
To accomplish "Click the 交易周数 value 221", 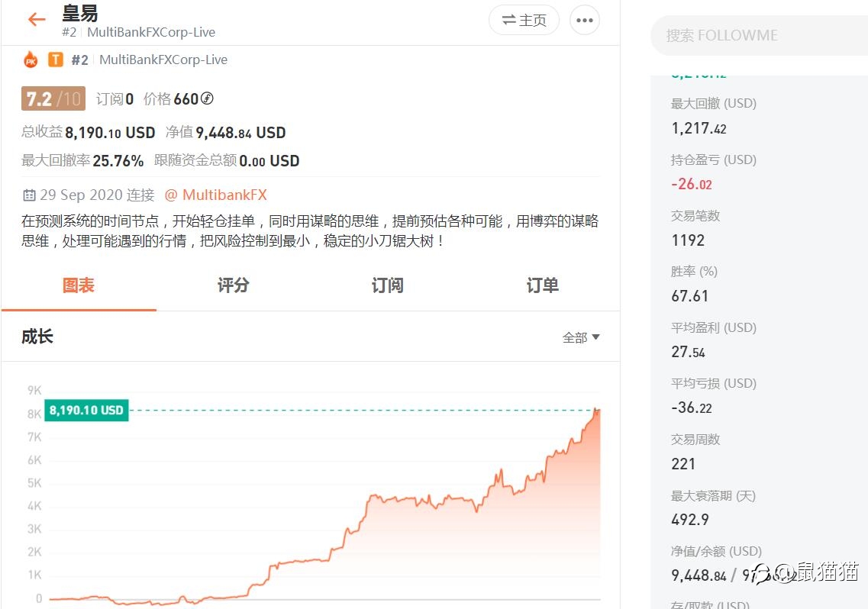I will [683, 464].
